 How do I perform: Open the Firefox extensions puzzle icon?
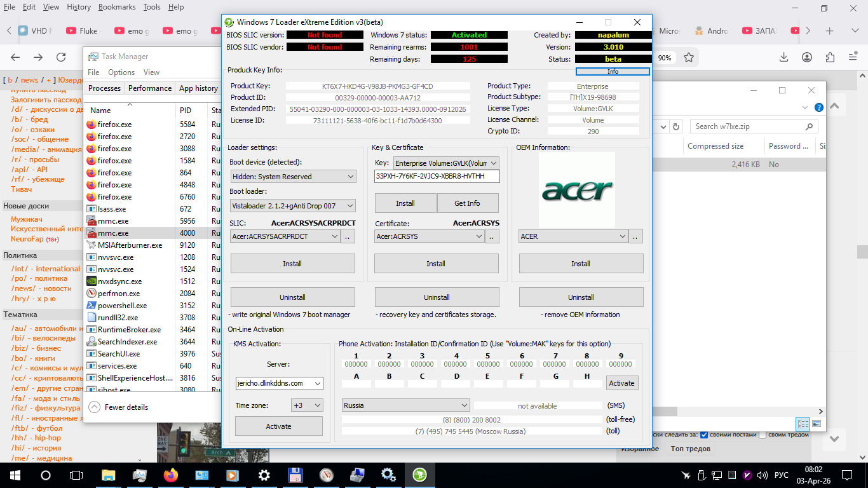click(x=830, y=57)
